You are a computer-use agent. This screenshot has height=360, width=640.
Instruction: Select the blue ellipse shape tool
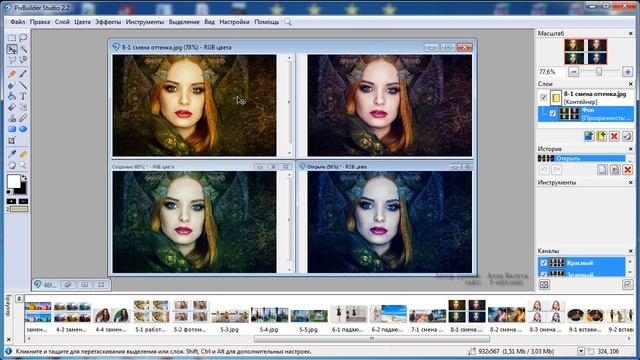[23, 129]
